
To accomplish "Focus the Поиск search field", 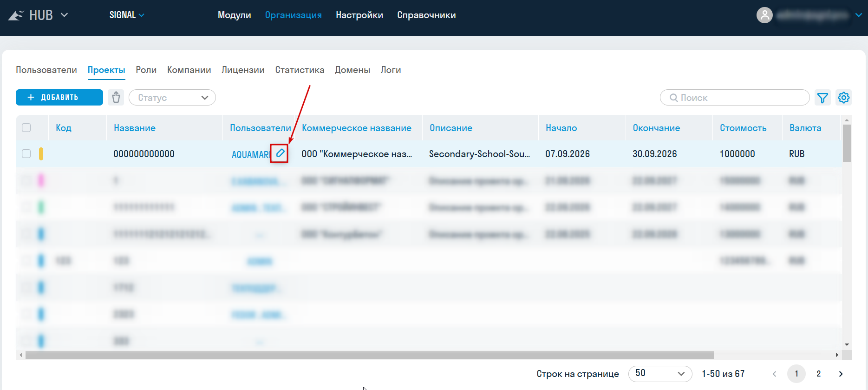I will 735,98.
